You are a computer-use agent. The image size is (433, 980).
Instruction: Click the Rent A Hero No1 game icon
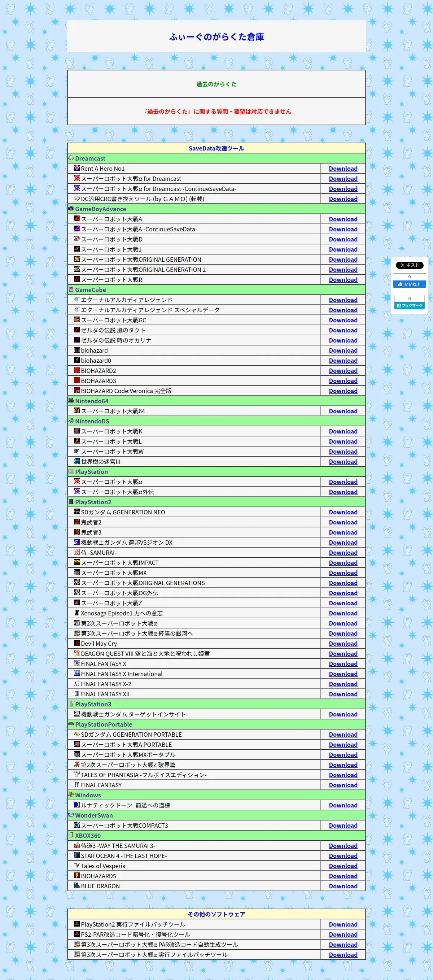pos(77,168)
